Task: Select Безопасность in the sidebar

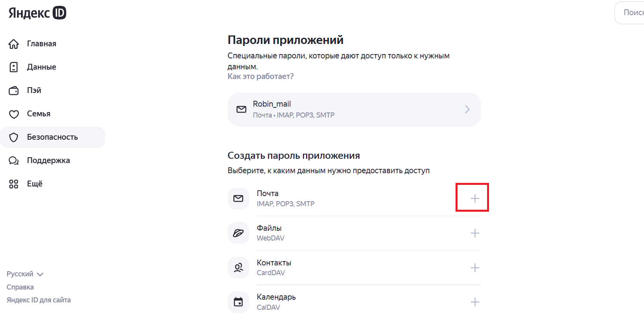Action: 53,137
